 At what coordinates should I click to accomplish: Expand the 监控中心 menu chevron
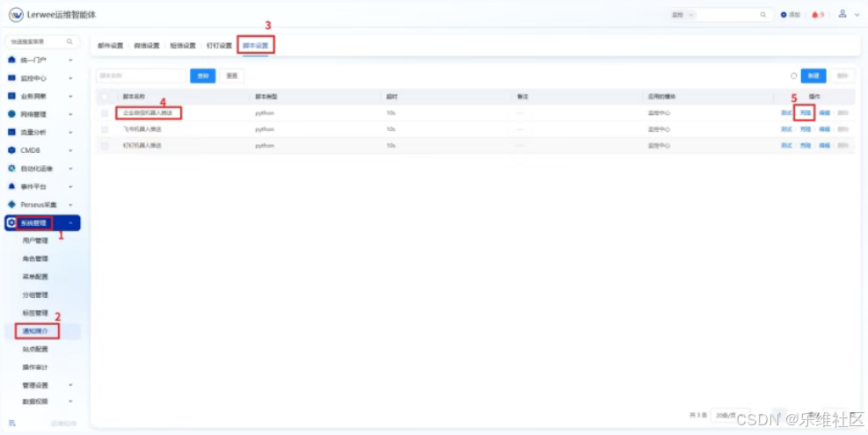coord(70,78)
